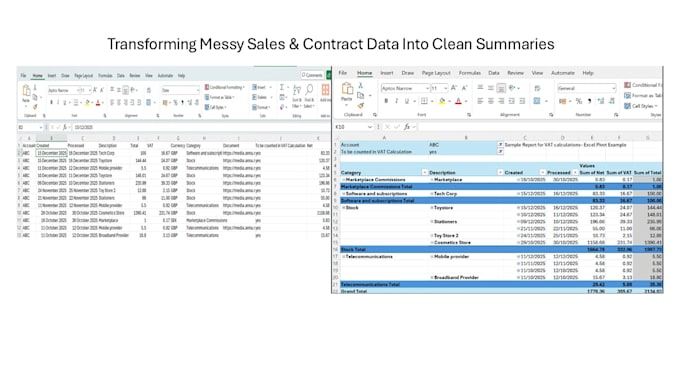The image size is (680, 383).
Task: Click Comments button in left Excel
Action: [312, 75]
